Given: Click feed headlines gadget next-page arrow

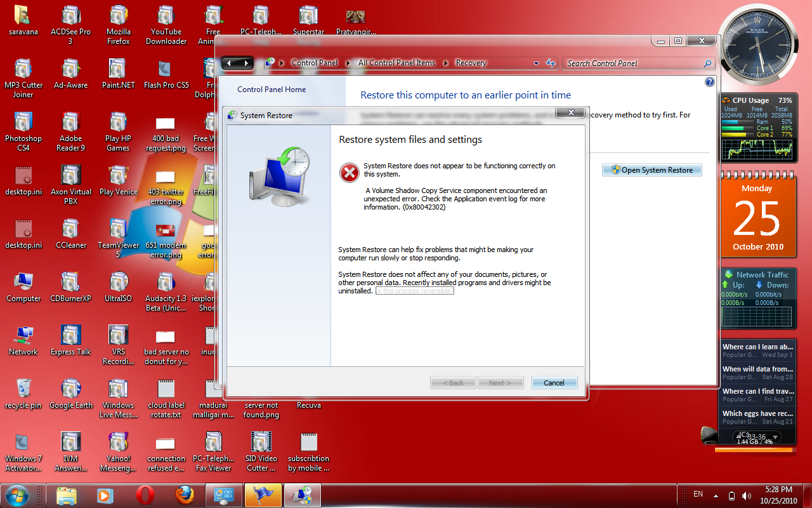Looking at the screenshot, I should pyautogui.click(x=775, y=437).
